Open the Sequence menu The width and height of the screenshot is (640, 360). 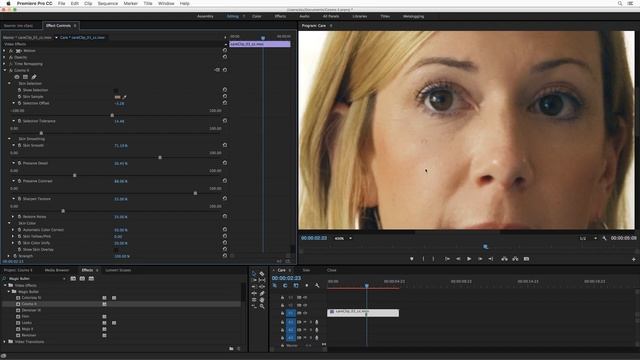[x=108, y=3]
